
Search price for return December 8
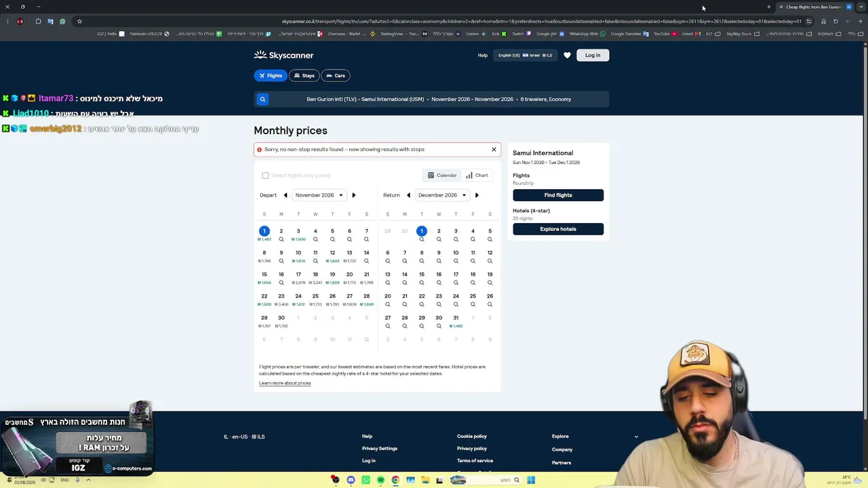click(x=422, y=261)
